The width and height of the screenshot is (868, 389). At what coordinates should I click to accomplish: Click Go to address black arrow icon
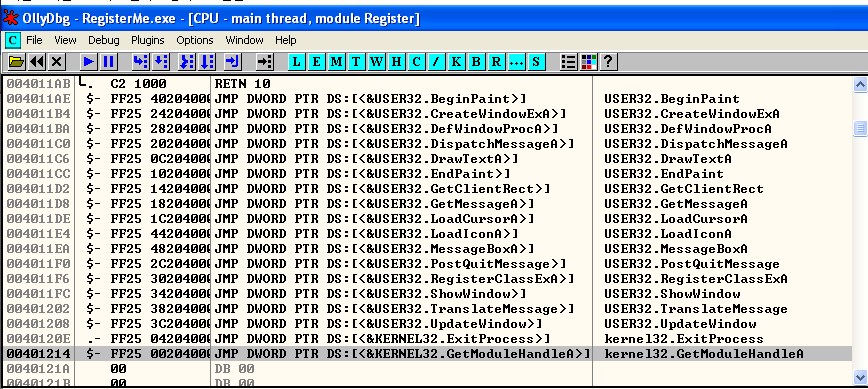265,61
